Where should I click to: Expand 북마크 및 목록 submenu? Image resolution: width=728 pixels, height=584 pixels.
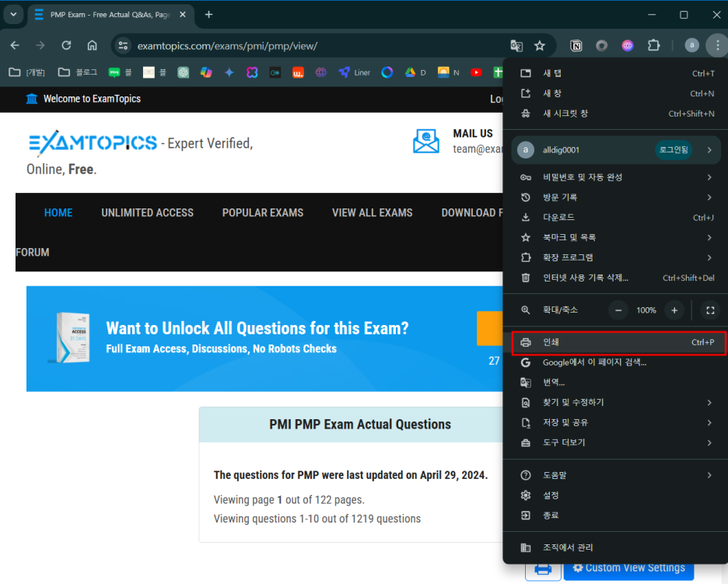tap(617, 237)
